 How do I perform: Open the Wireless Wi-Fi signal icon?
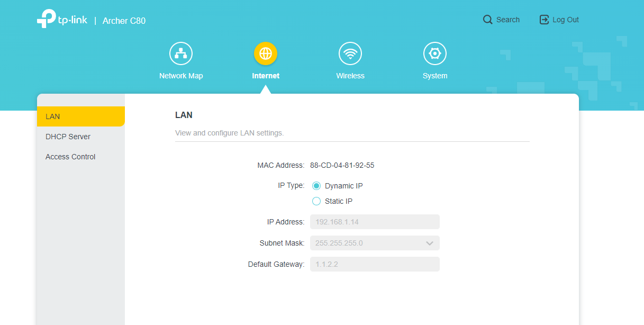point(350,53)
